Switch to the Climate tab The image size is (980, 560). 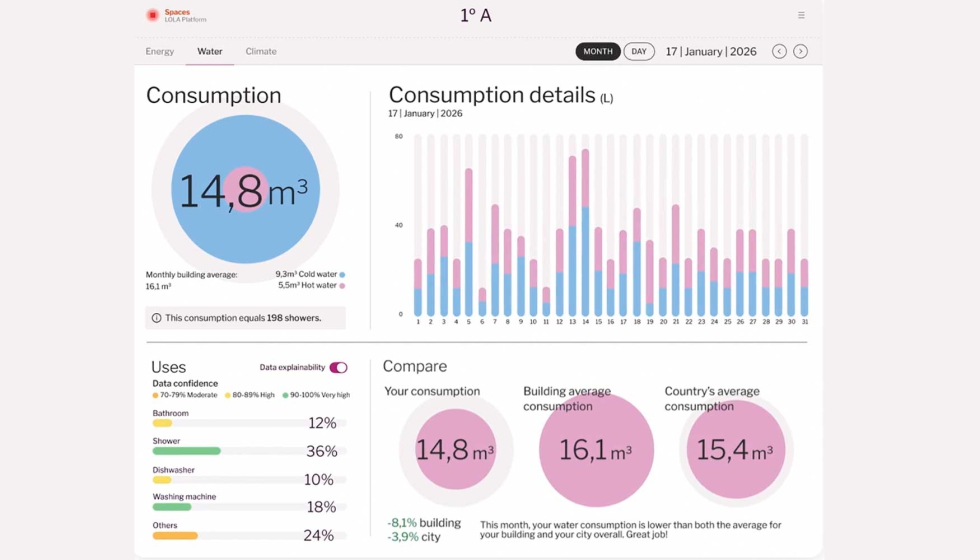point(261,51)
